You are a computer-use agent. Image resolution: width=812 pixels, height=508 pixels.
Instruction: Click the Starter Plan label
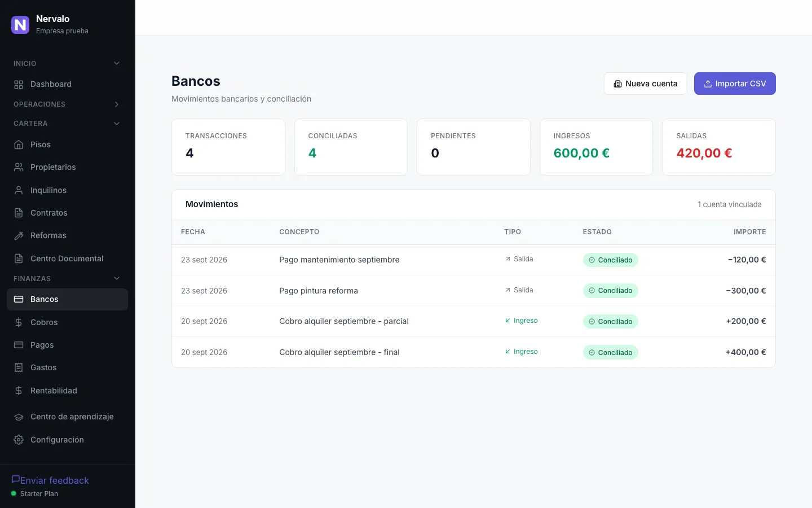pyautogui.click(x=39, y=494)
